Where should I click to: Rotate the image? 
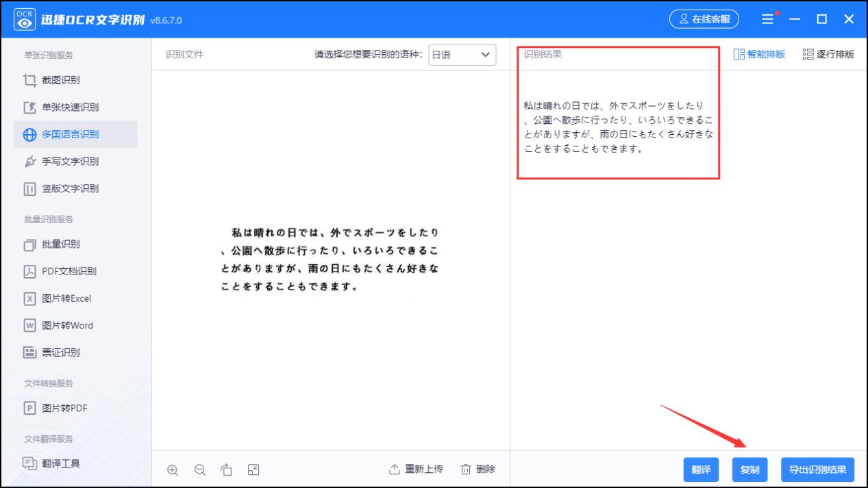tap(226, 470)
